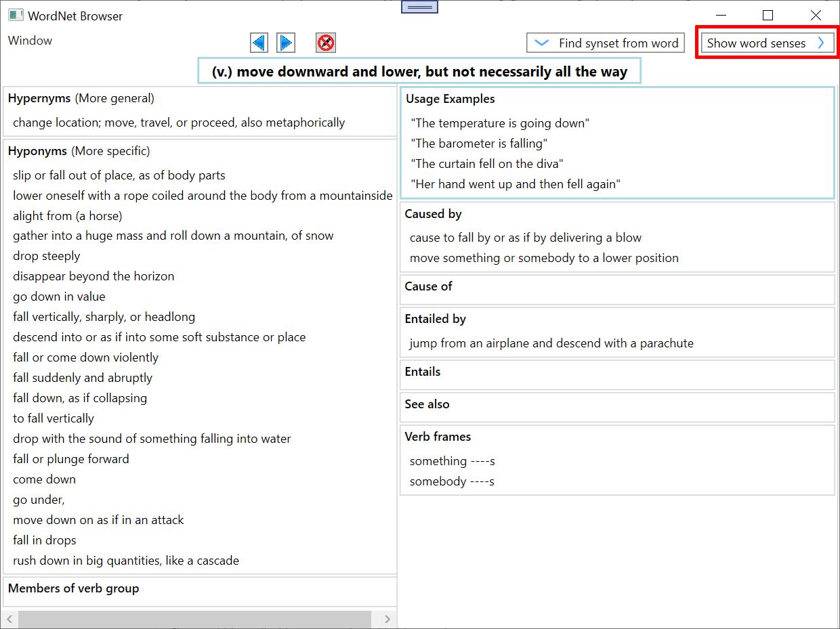Screen dimensions: 840x629
Task: Click the Entails heading
Action: pyautogui.click(x=423, y=372)
